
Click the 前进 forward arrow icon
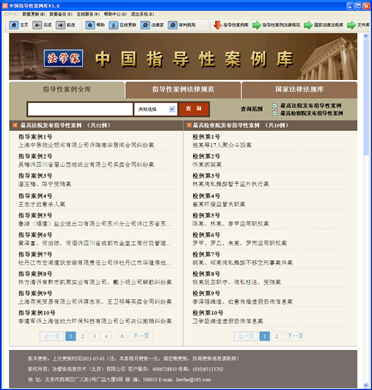(x=60, y=25)
